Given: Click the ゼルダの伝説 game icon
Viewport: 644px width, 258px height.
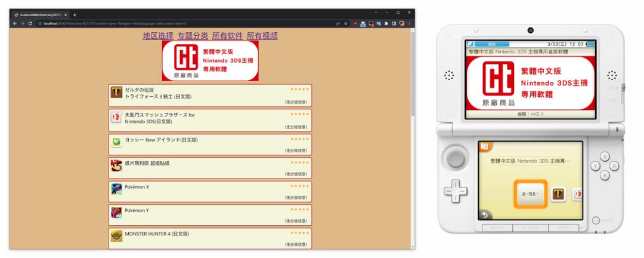Looking at the screenshot, I should pyautogui.click(x=116, y=92).
